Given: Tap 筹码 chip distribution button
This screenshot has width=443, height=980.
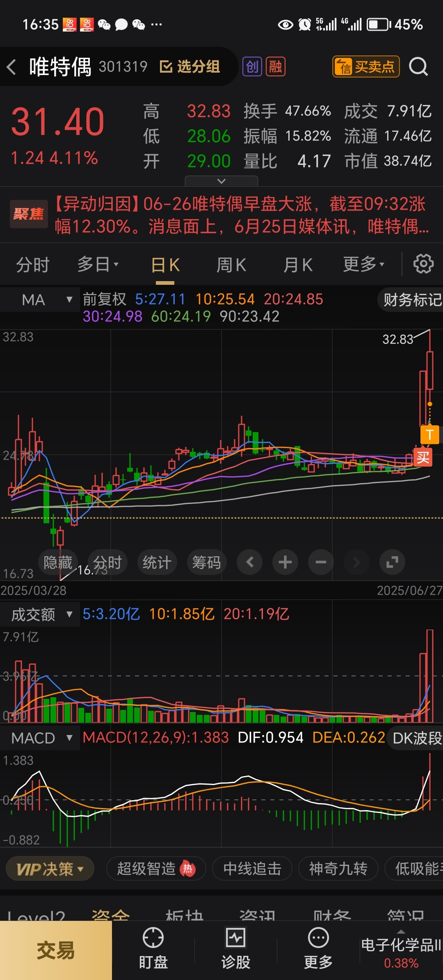Looking at the screenshot, I should (x=207, y=562).
